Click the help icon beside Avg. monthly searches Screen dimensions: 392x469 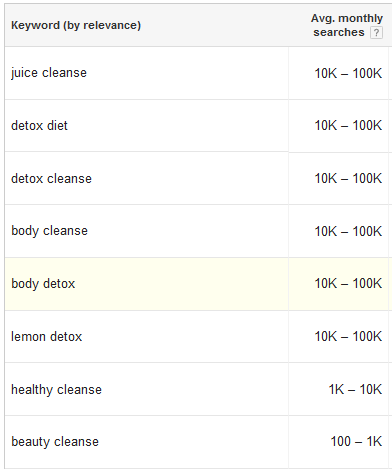(x=376, y=33)
